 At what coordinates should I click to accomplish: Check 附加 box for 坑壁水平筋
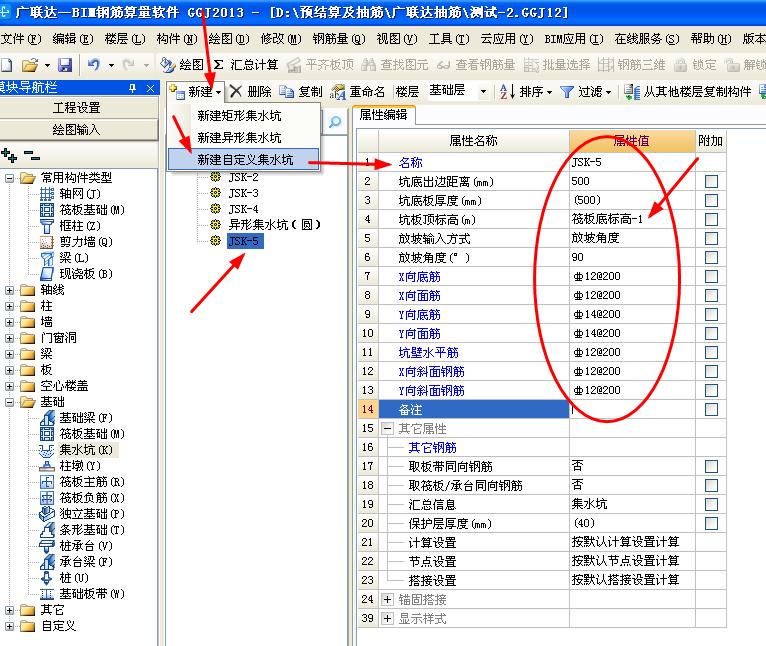711,352
